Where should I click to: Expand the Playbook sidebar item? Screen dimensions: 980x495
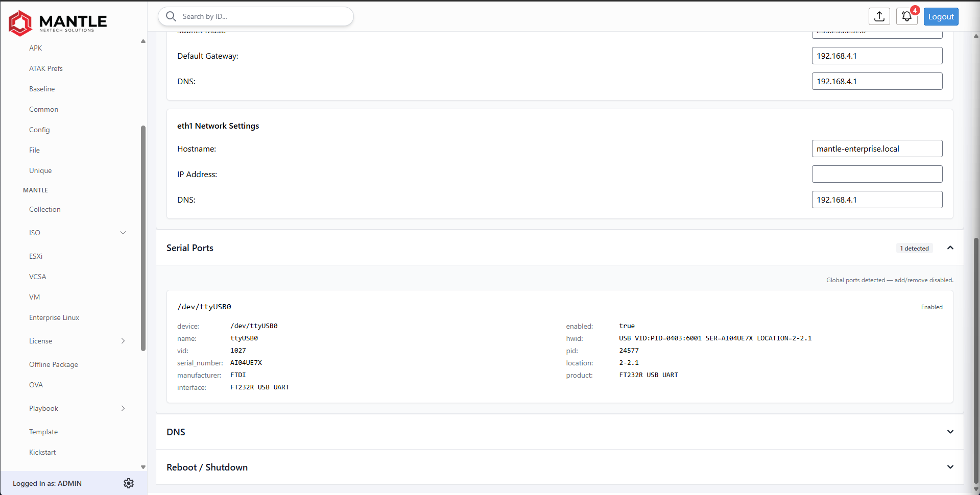click(x=123, y=408)
